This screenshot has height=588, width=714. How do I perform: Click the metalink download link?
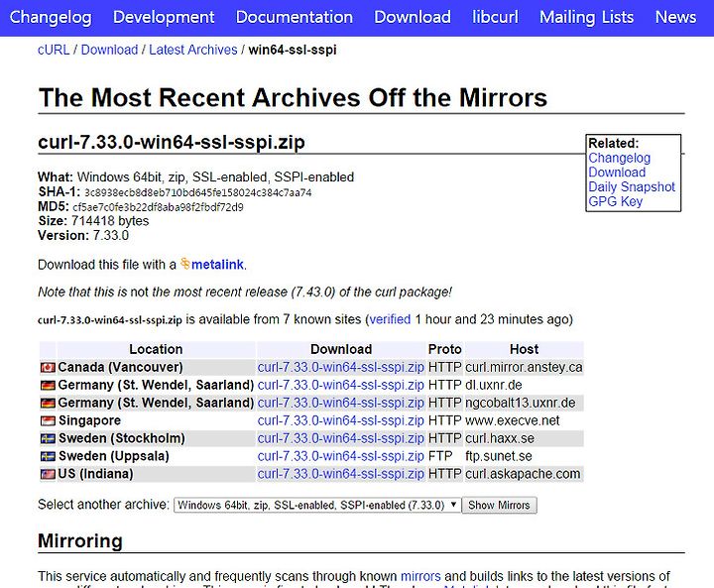pyautogui.click(x=217, y=265)
